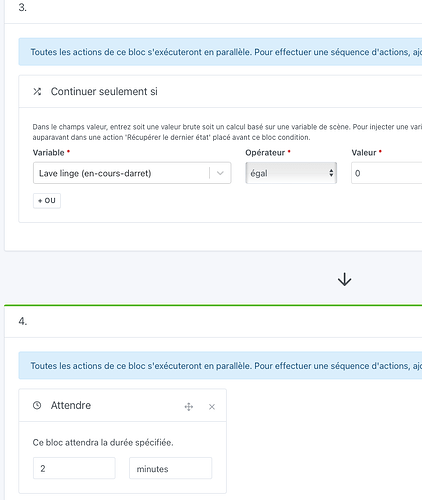Select the step 3. block header
This screenshot has height=500, width=422.
(213, 8)
